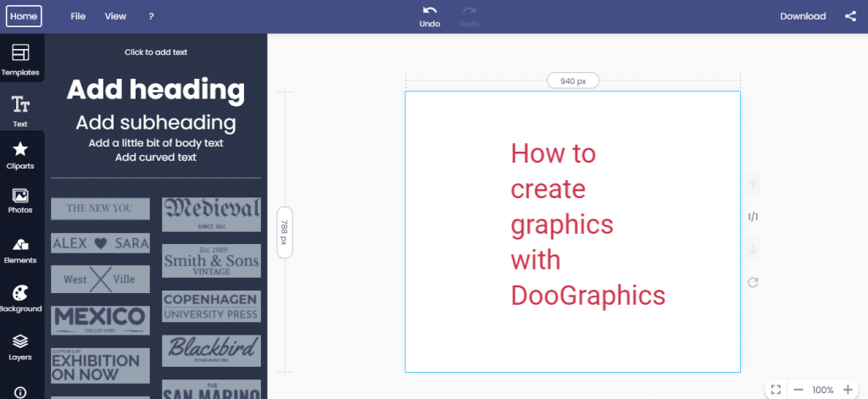The height and width of the screenshot is (399, 868).
Task: Choose MEXICO text template
Action: coord(100,320)
